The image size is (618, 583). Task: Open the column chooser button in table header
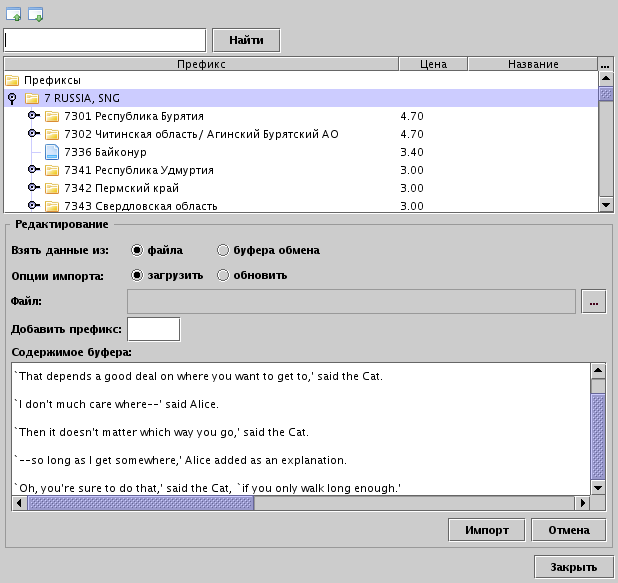(605, 64)
